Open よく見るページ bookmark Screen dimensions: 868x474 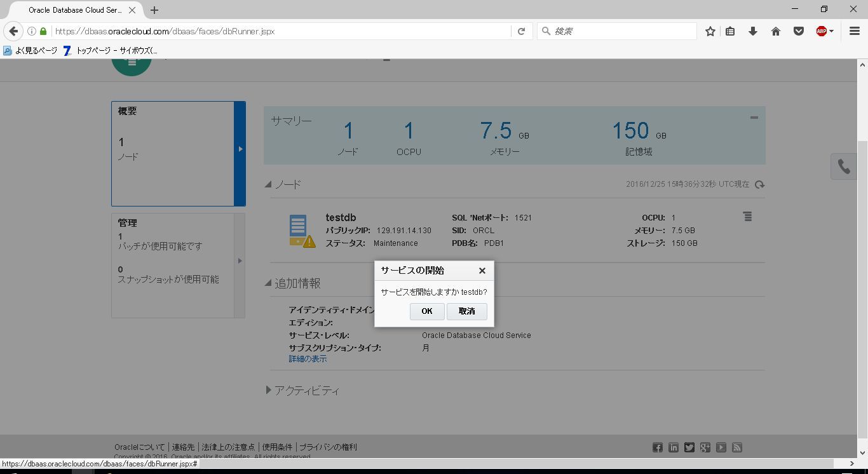[x=31, y=50]
